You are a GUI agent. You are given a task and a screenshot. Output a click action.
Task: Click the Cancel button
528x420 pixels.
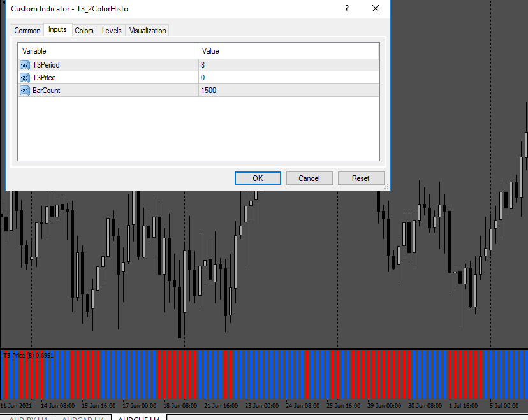[309, 178]
